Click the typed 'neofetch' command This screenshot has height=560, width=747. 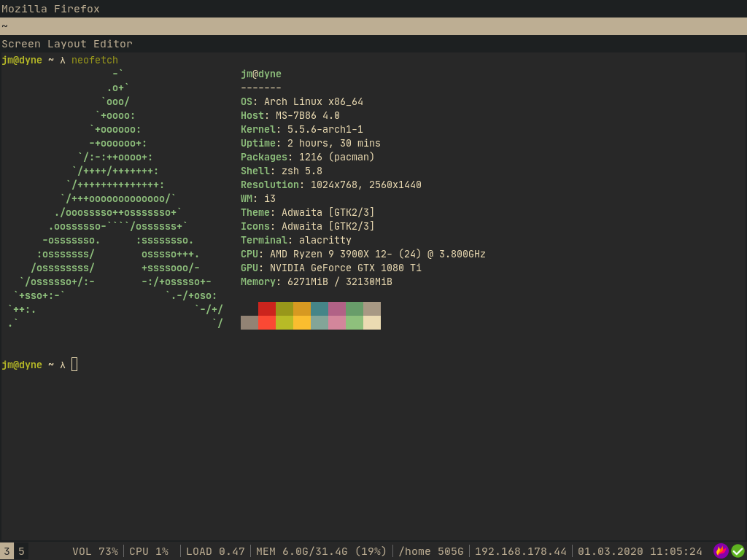[x=95, y=60]
